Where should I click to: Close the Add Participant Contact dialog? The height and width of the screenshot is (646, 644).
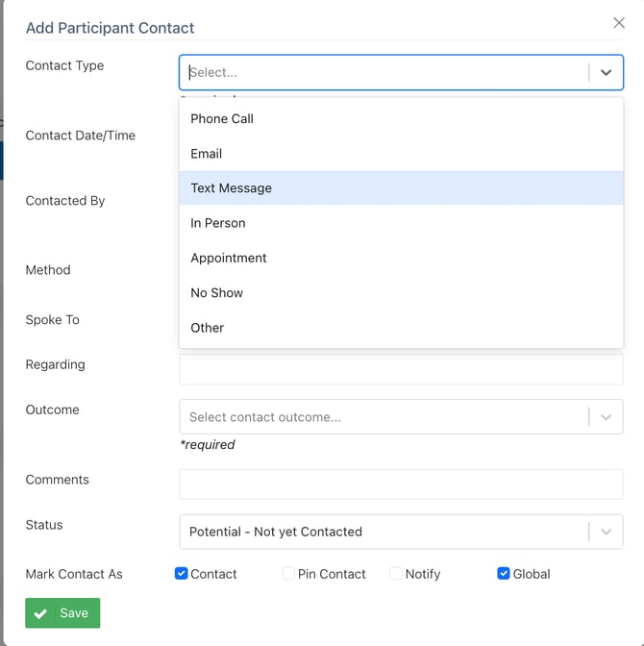(619, 23)
